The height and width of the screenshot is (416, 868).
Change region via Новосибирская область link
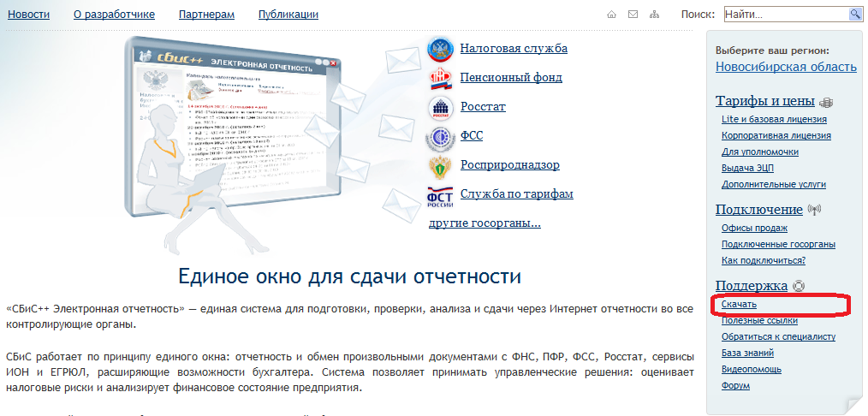click(x=786, y=67)
